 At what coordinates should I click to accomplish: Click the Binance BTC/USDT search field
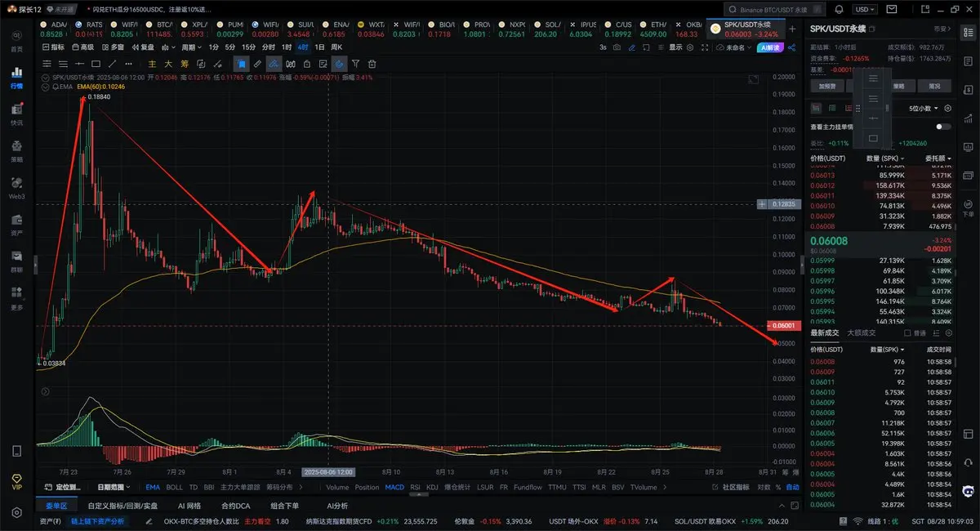point(774,9)
